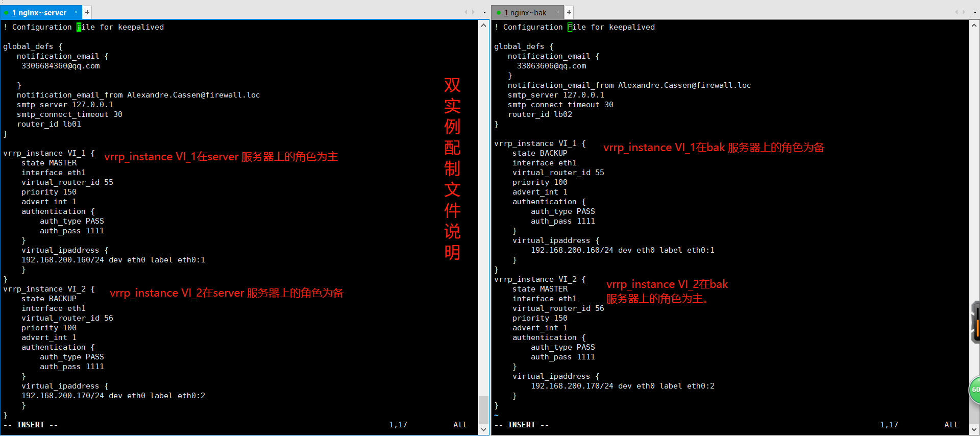The width and height of the screenshot is (980, 436).
Task: Click 'virtual_router_id 56' in the server pane
Action: coord(67,318)
